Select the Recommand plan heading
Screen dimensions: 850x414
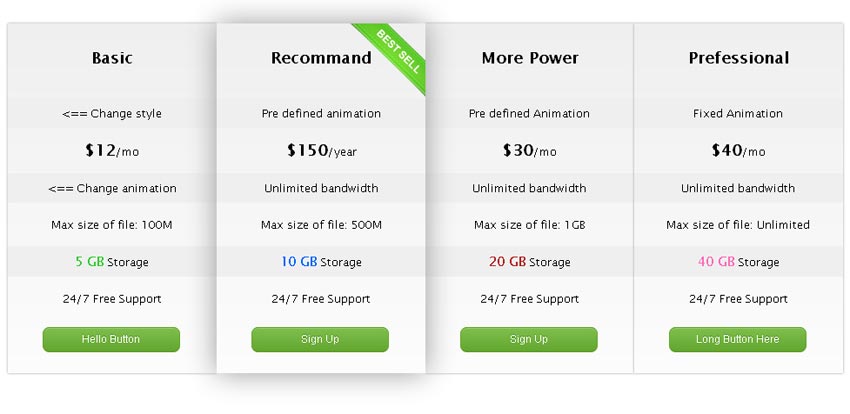321,58
